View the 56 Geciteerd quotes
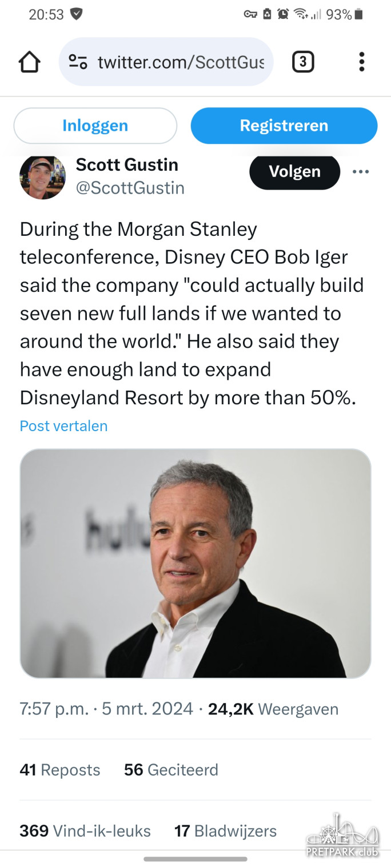Viewport: 391px width, 868px height. click(x=171, y=770)
